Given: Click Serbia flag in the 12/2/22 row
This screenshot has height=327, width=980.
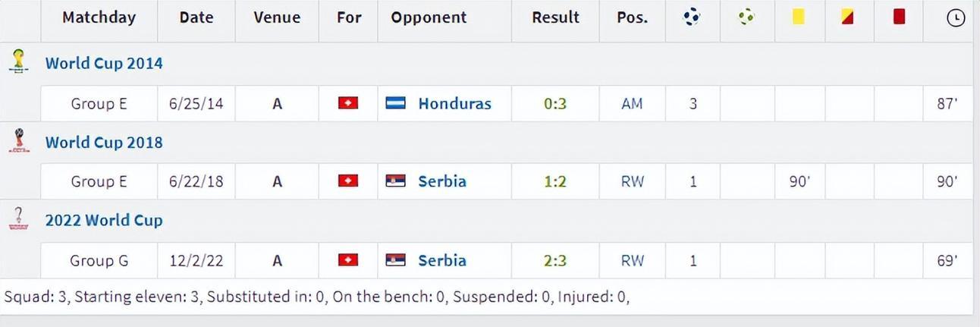Looking at the screenshot, I should [396, 260].
